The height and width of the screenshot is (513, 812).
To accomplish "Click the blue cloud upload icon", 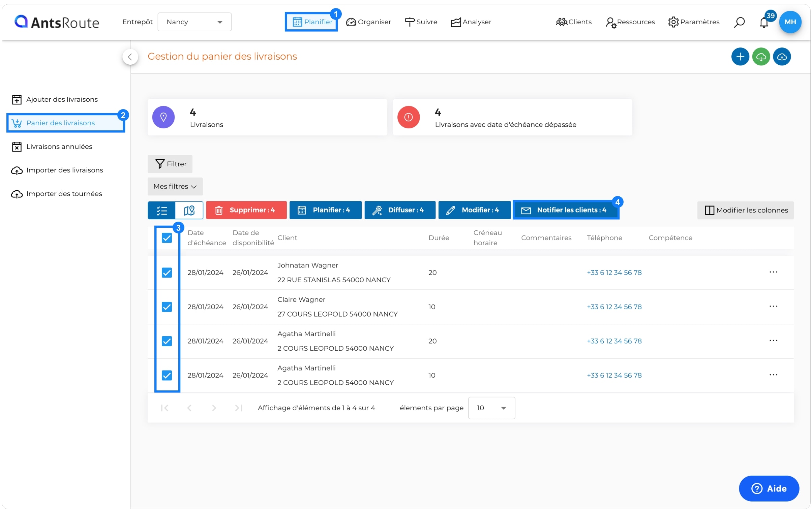I will [782, 57].
